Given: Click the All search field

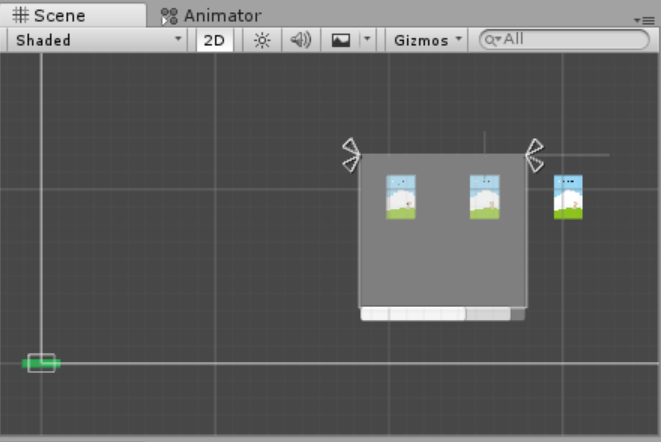Looking at the screenshot, I should coord(564,40).
